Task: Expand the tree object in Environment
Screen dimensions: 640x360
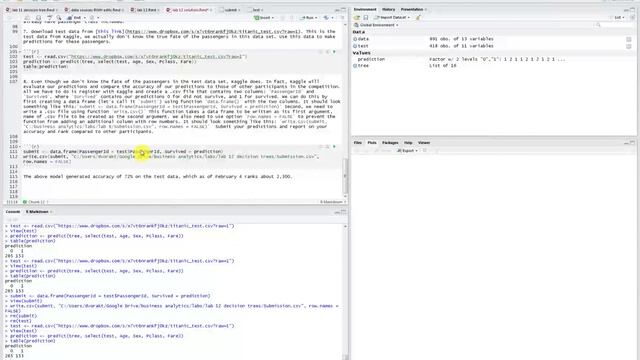Action: pyautogui.click(x=355, y=65)
